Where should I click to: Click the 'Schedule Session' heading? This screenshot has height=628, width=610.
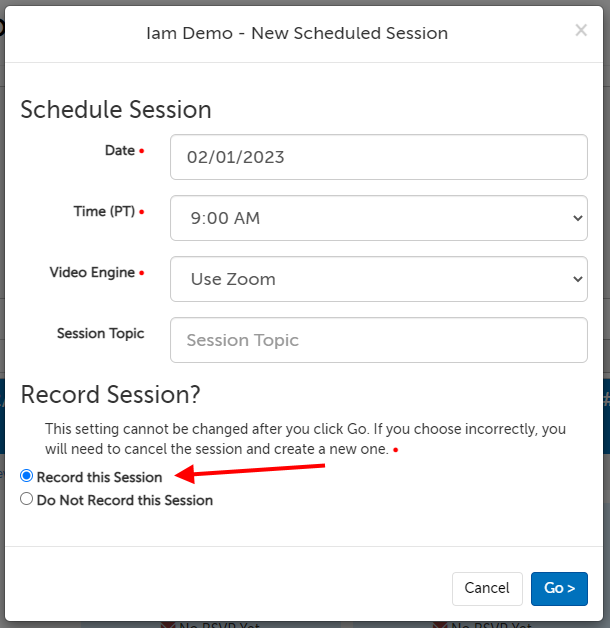[116, 110]
